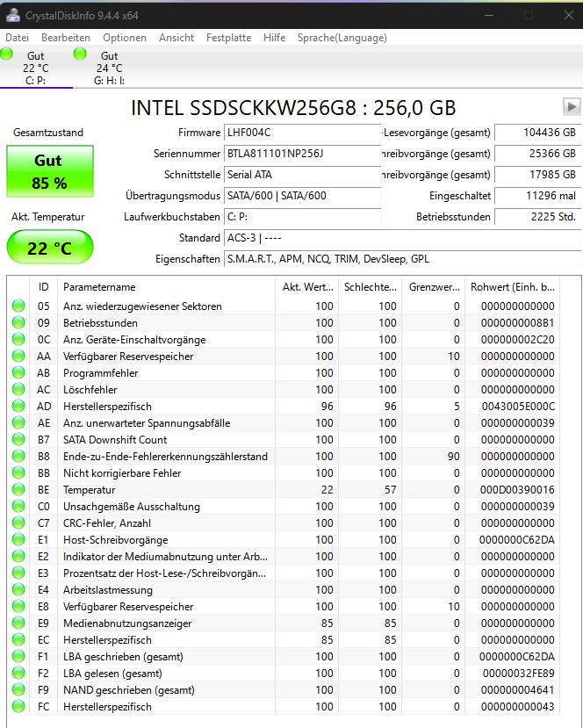Click status icon for Medienabnutzungsanzeiger row

coord(18,623)
